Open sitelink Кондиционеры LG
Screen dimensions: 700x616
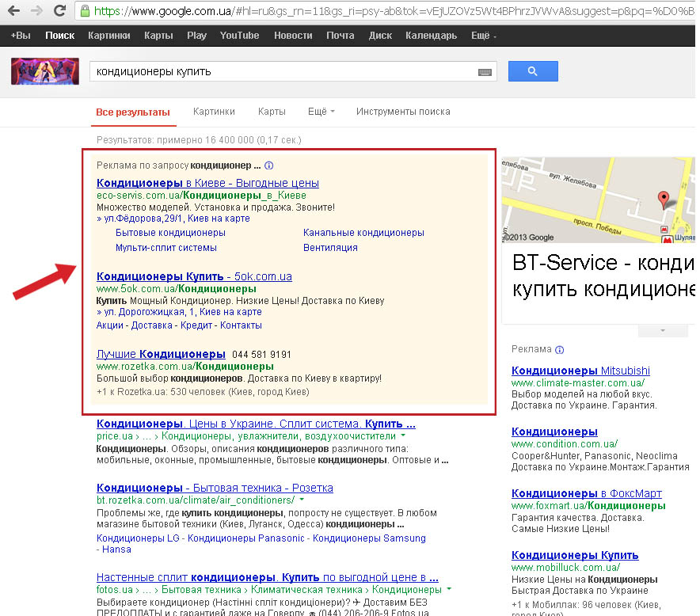(x=138, y=538)
